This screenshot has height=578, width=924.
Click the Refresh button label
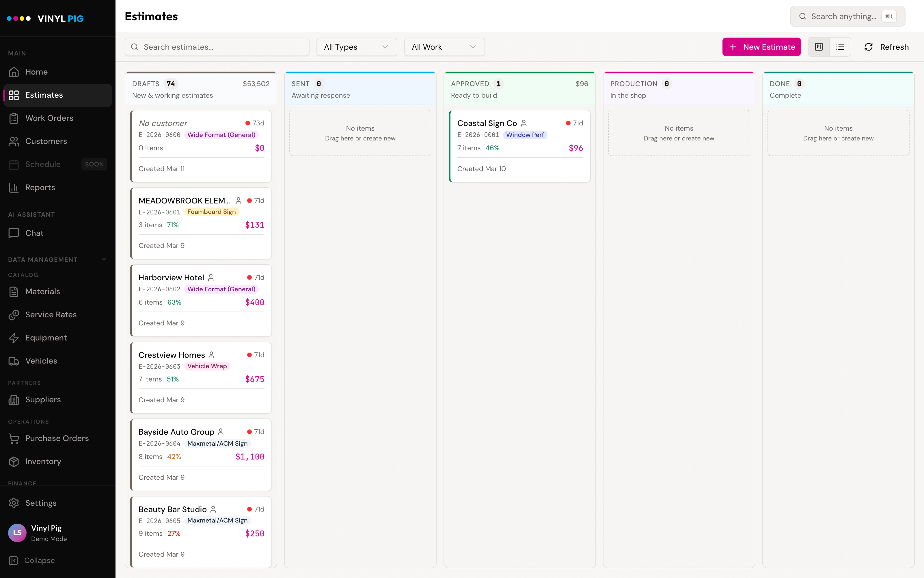click(894, 47)
